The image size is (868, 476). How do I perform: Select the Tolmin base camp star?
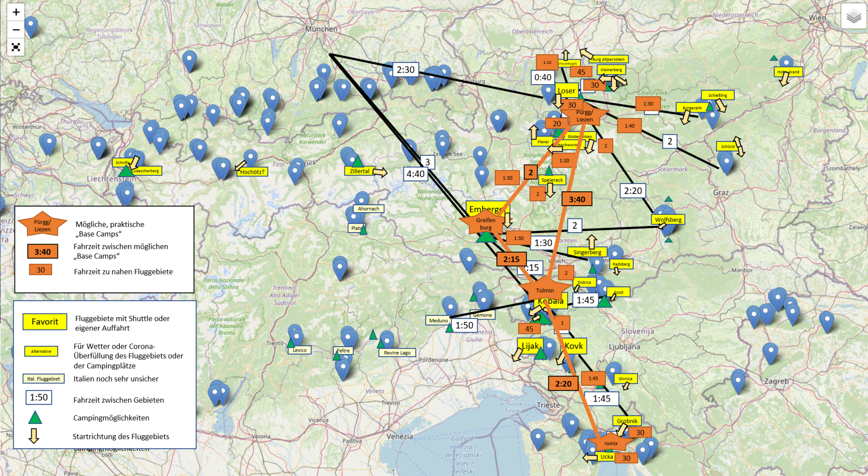click(x=545, y=290)
